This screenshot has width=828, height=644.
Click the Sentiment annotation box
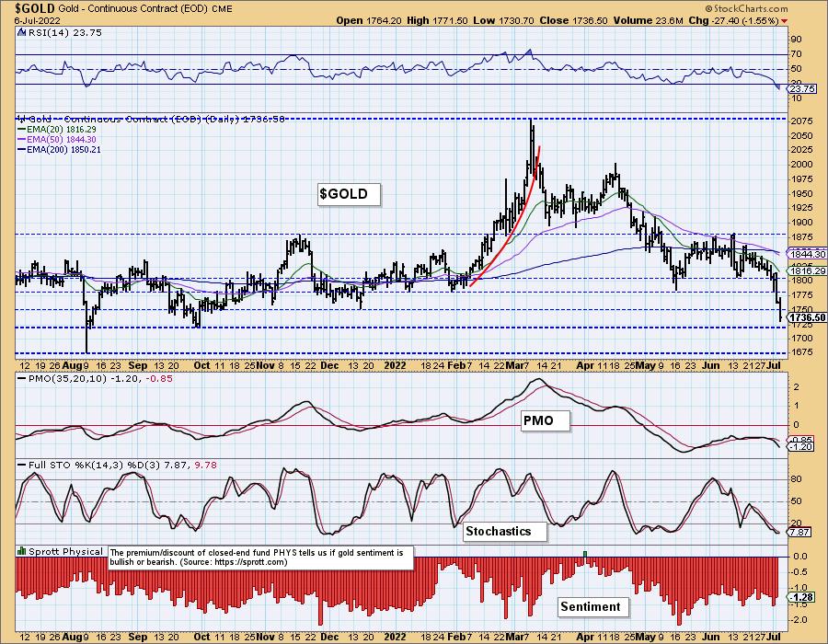point(593,606)
